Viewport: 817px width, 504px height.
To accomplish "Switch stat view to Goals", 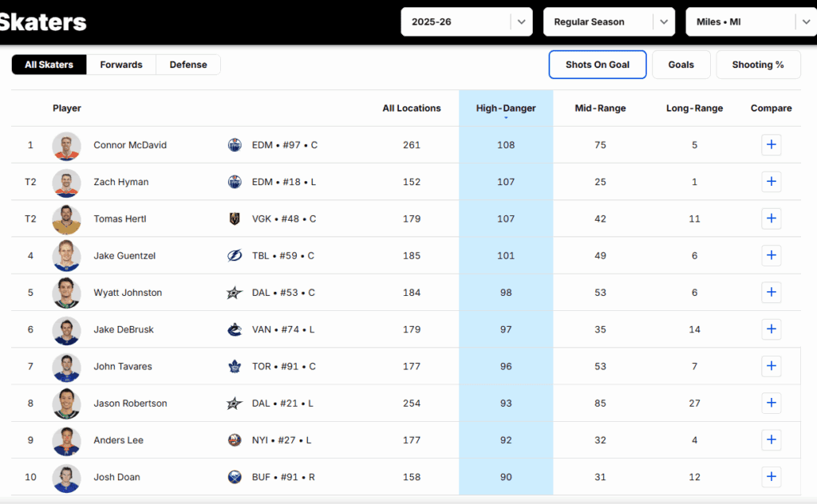I will click(681, 65).
